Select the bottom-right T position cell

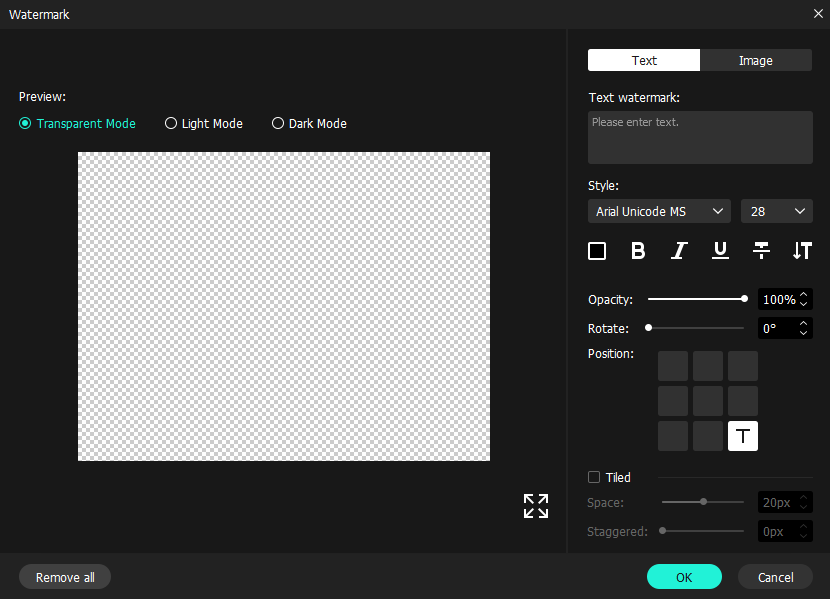pyautogui.click(x=743, y=436)
